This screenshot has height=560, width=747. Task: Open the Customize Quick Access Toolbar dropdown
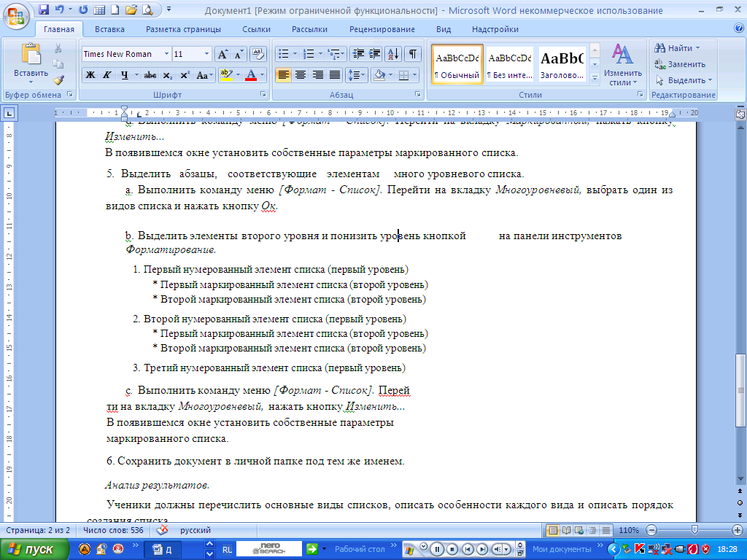click(169, 9)
